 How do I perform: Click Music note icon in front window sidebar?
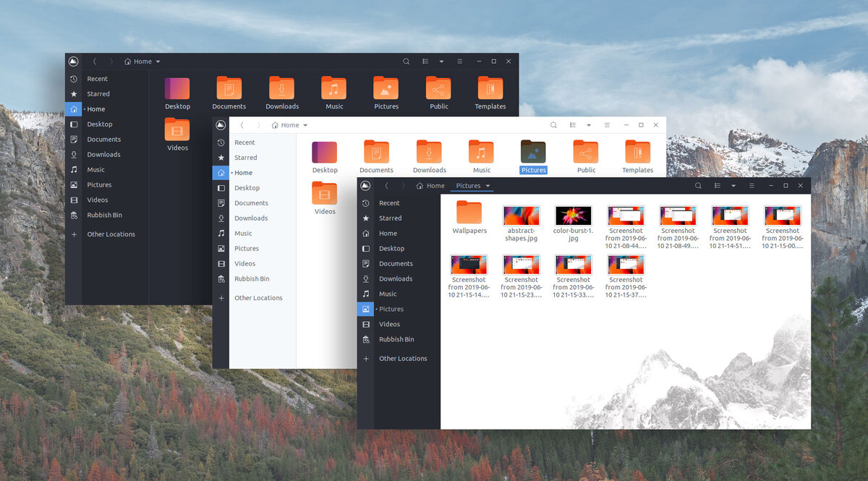(x=366, y=294)
